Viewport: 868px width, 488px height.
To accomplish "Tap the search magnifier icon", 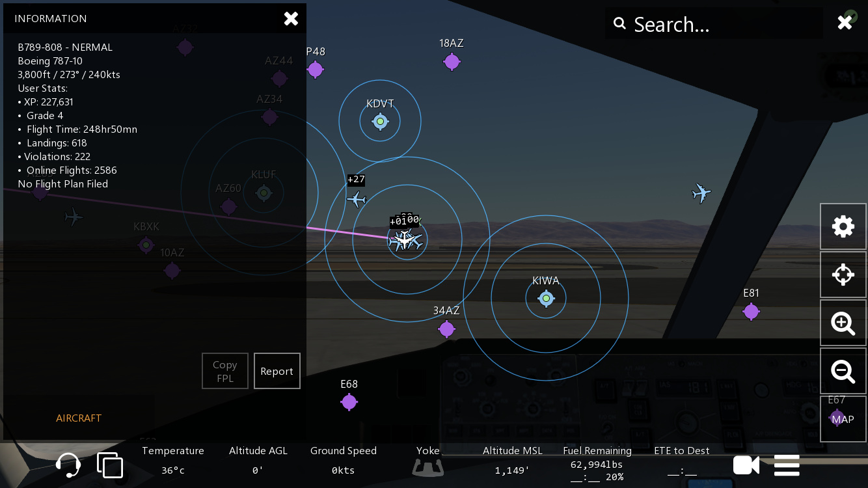I will pyautogui.click(x=619, y=24).
